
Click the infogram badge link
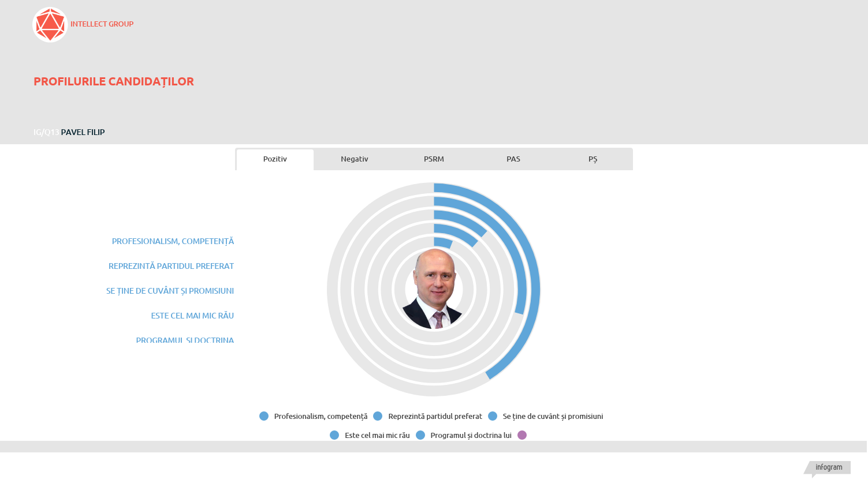click(x=828, y=467)
